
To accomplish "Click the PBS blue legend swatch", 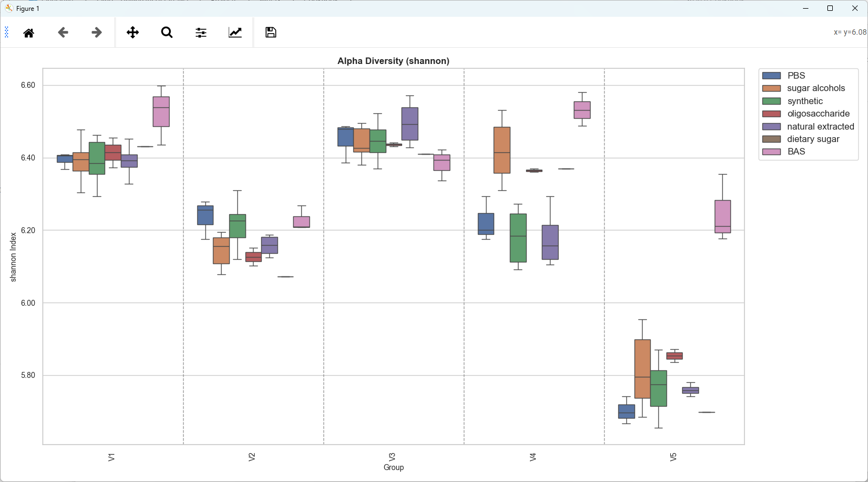I will tap(772, 76).
